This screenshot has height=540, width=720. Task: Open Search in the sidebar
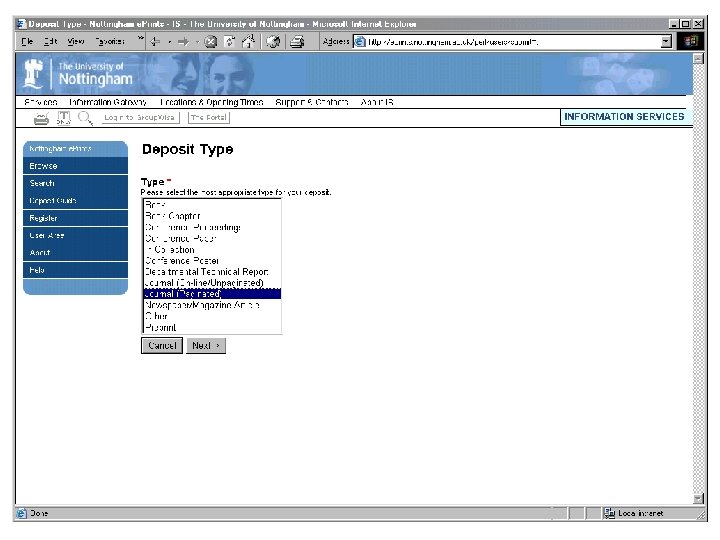[x=75, y=183]
